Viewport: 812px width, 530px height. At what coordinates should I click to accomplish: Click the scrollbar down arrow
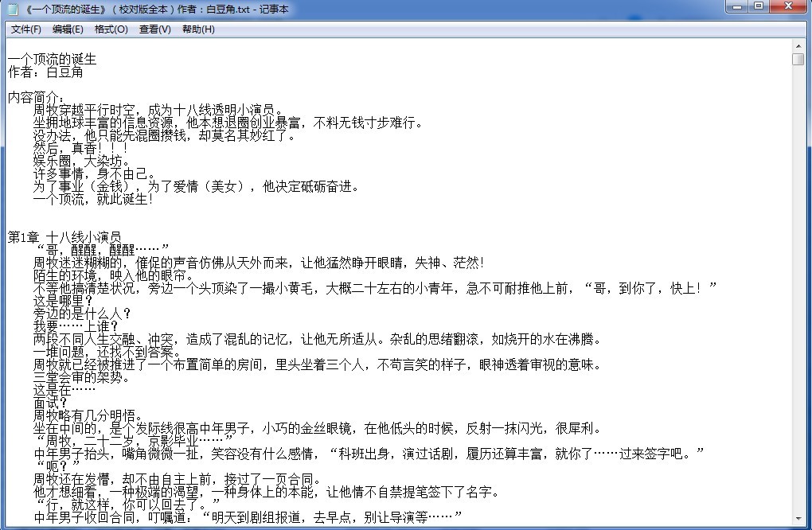point(798,518)
